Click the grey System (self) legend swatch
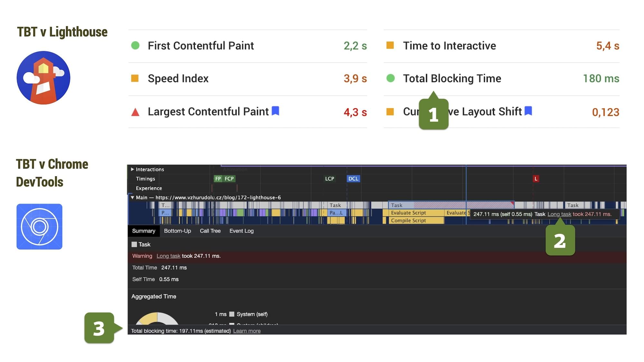The width and height of the screenshot is (644, 362). 232,314
